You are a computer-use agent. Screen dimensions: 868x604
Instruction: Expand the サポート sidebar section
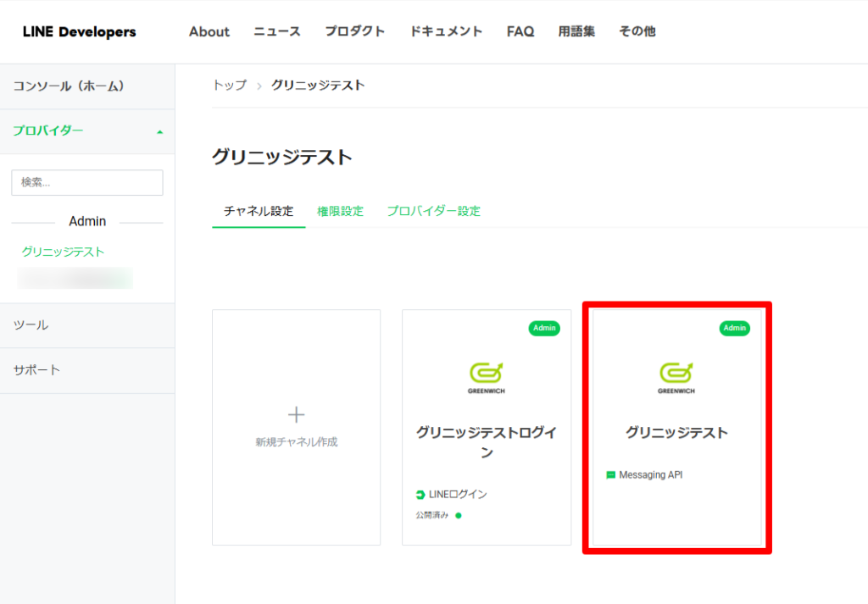37,370
